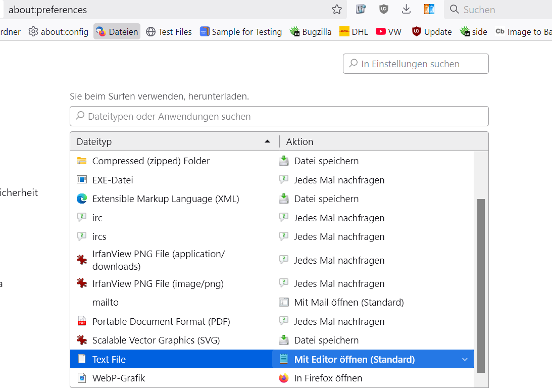The width and height of the screenshot is (552, 392).
Task: Click the In Einstellungen suchen search field
Action: [416, 64]
